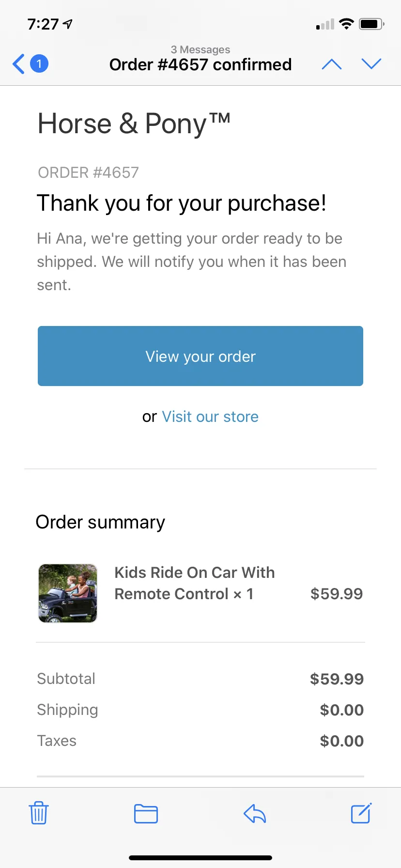401x868 pixels.
Task: Tap the Horse & Pony store name
Action: pyautogui.click(x=134, y=124)
